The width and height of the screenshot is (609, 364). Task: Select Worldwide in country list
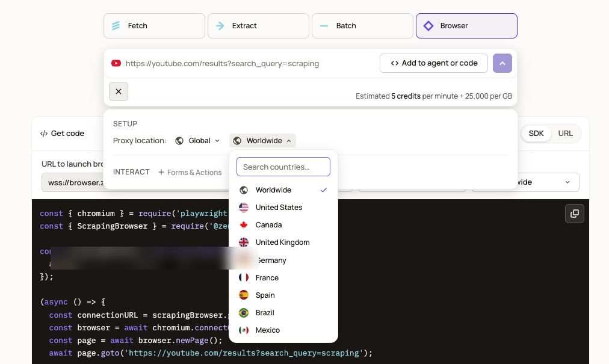pyautogui.click(x=283, y=190)
